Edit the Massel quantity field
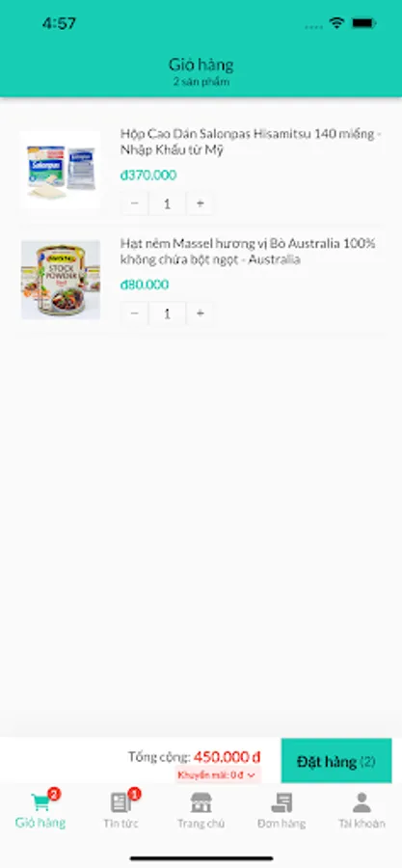 [167, 313]
